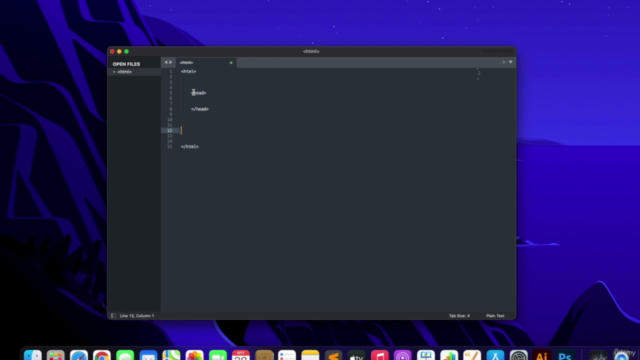Image resolution: width=640 pixels, height=360 pixels.
Task: Click line number 12 in the gutter
Action: [x=169, y=131]
